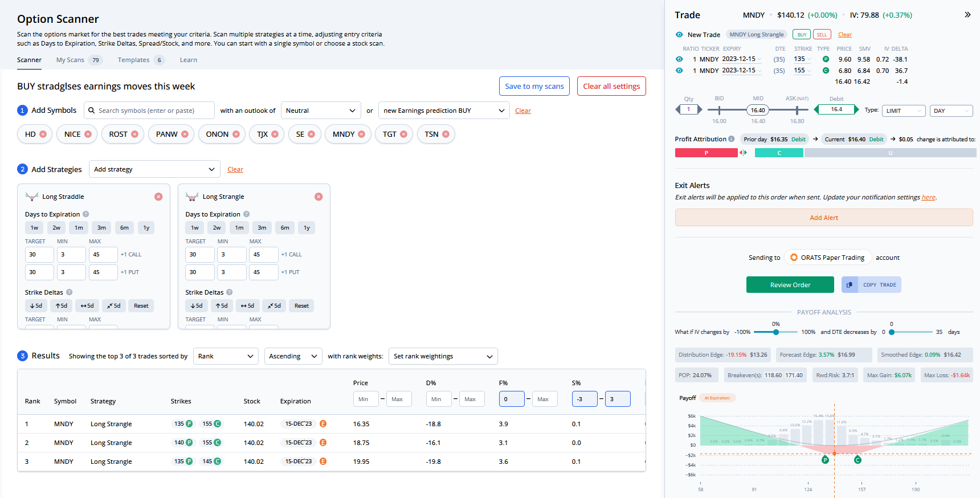Viewport: 980px width, 498px height.
Task: Remove TSN from the symbol list
Action: (446, 134)
